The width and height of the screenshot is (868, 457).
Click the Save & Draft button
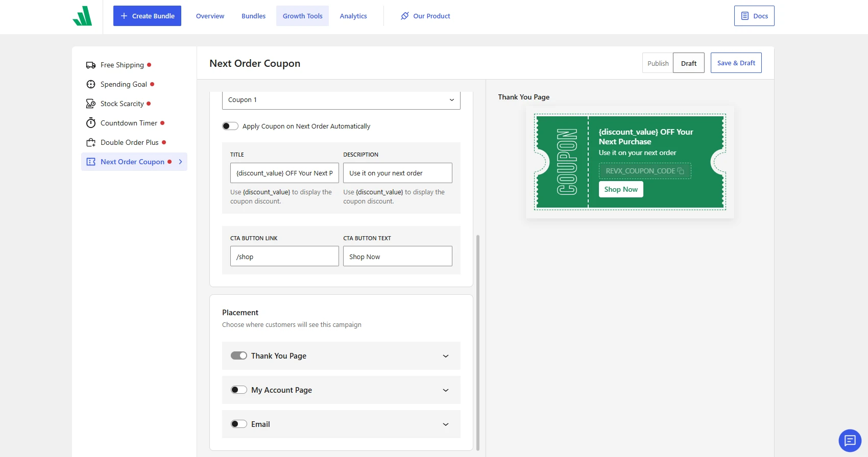(x=736, y=63)
